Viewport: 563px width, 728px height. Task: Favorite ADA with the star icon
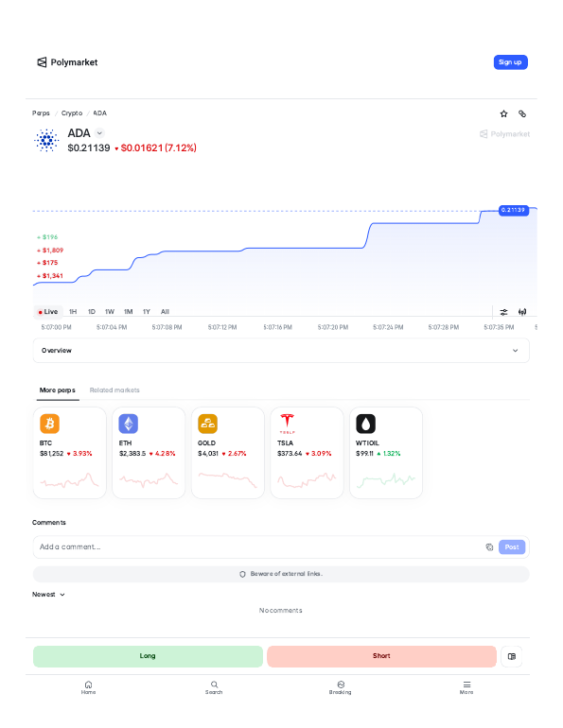coord(503,113)
